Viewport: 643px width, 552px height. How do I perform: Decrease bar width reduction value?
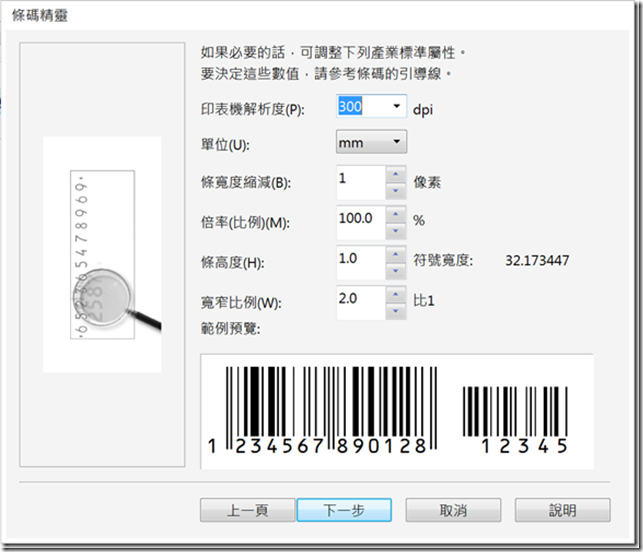coord(396,191)
